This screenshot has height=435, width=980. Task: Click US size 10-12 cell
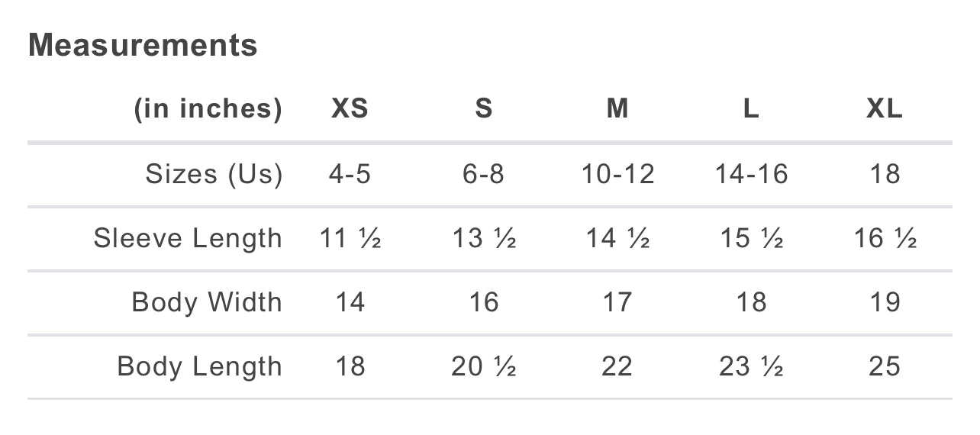tap(617, 175)
